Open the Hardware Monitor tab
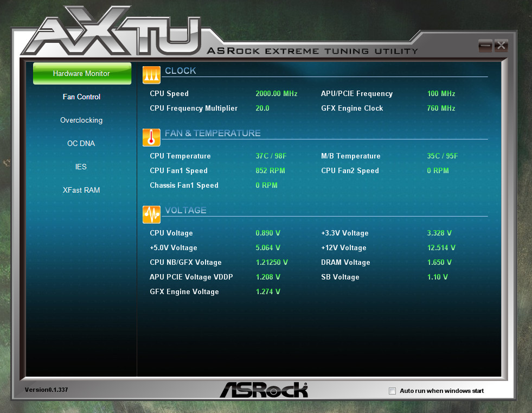Image resolution: width=532 pixels, height=413 pixels. coord(82,73)
